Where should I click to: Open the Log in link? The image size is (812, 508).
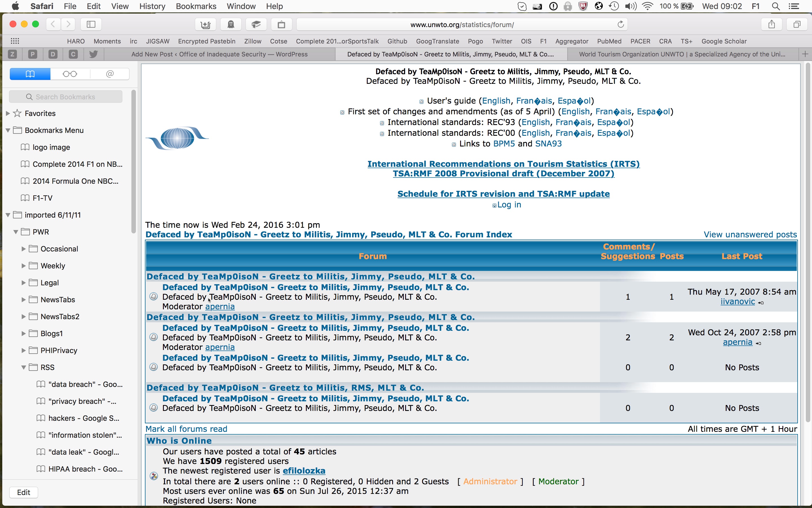pos(509,205)
